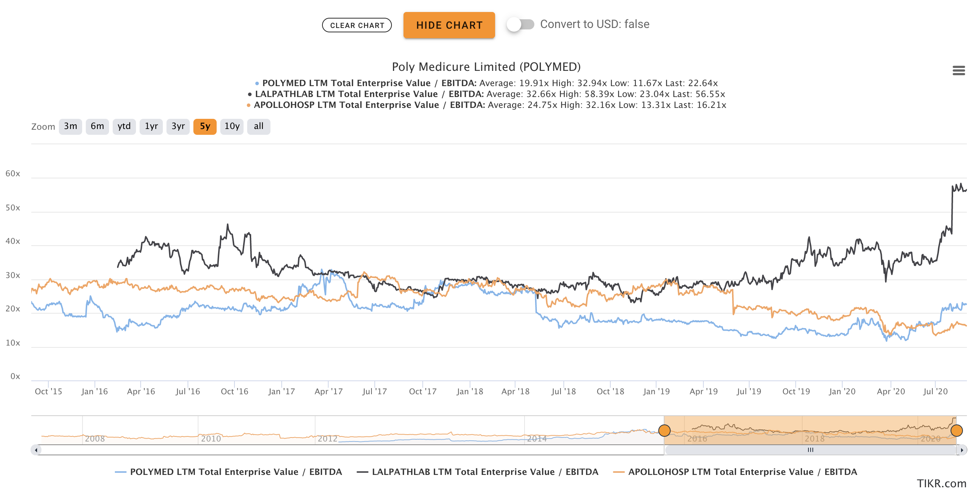
Task: Click the left orange navigator handle
Action: (664, 430)
